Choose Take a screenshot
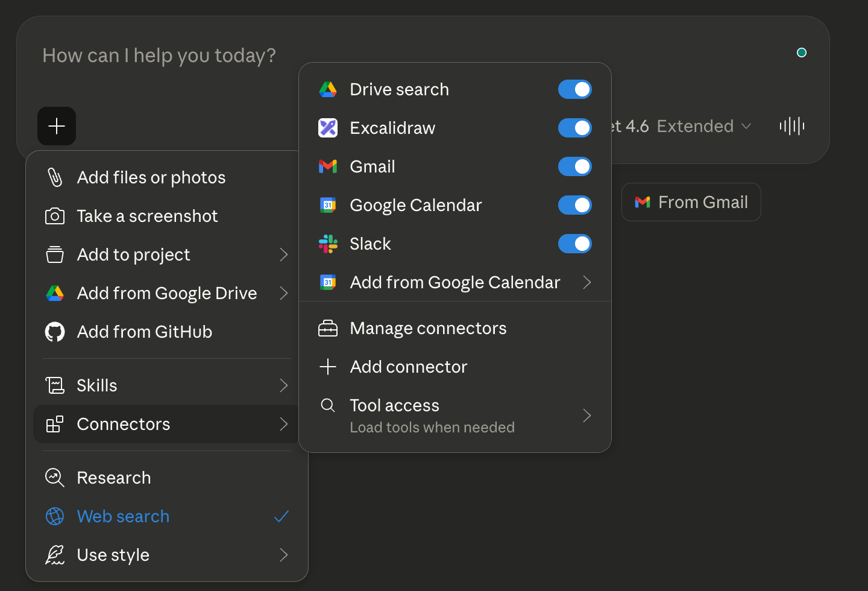The image size is (868, 591). point(166,216)
